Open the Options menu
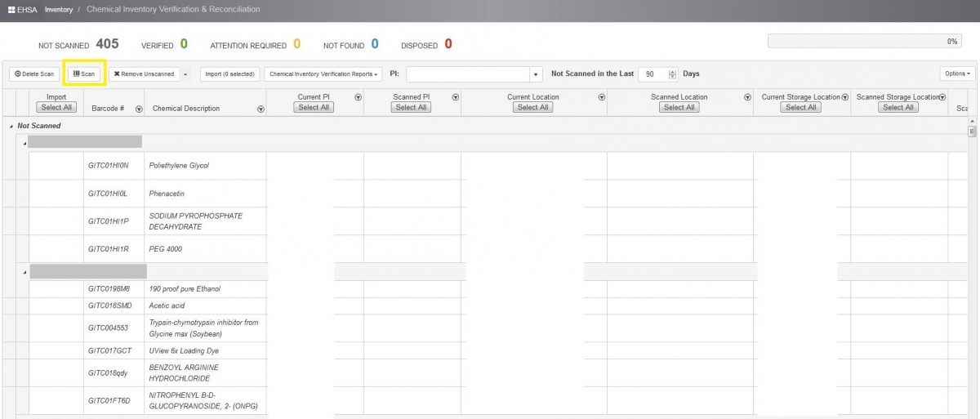The width and height of the screenshot is (980, 419). 957,74
